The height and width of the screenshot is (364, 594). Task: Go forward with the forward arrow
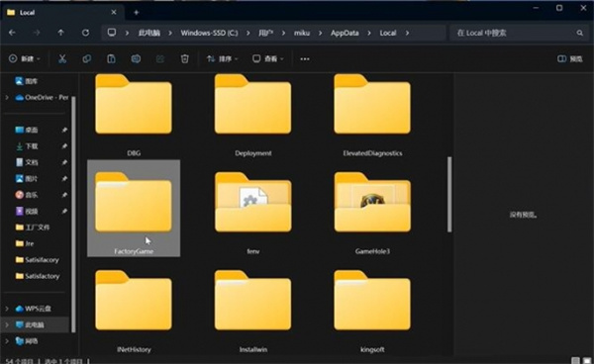[x=37, y=33]
